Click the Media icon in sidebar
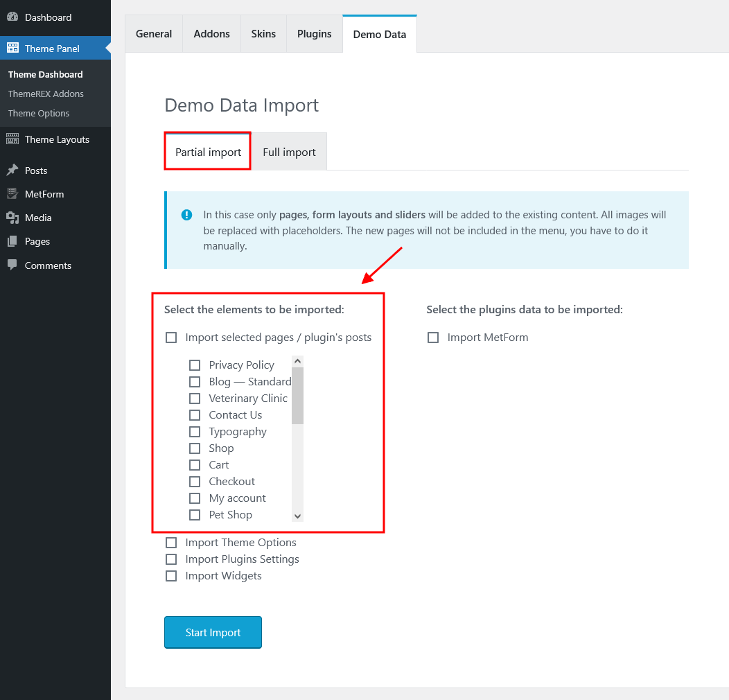Screen dimensions: 729x700 click(12, 218)
